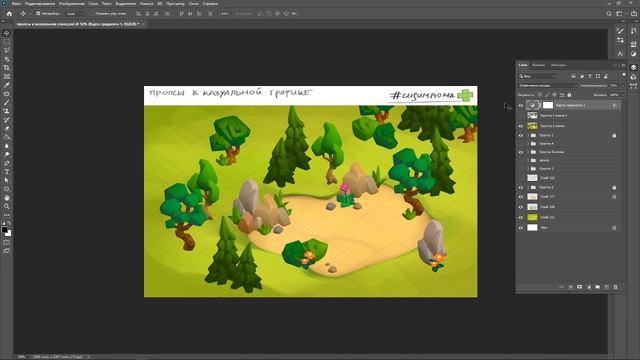
Task: Hide the Фон background layer
Action: pos(521,228)
